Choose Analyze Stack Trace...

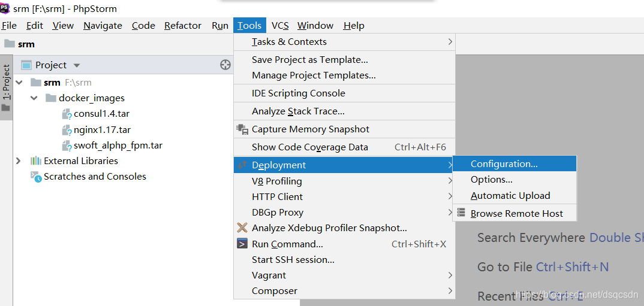tap(344, 111)
